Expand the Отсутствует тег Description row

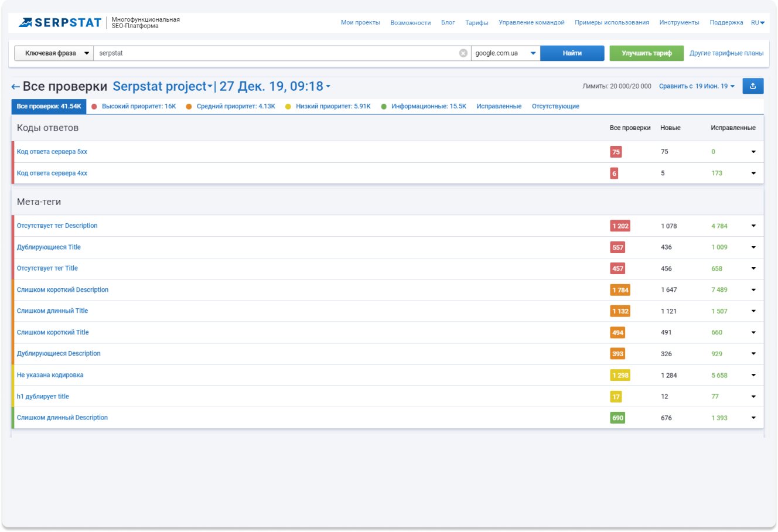753,226
